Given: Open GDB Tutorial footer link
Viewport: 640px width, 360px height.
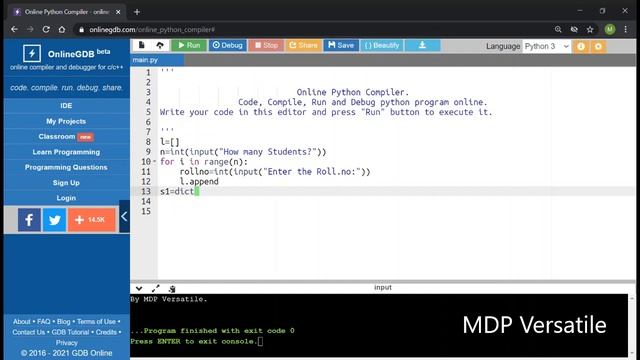Looking at the screenshot, I should pyautogui.click(x=70, y=332).
